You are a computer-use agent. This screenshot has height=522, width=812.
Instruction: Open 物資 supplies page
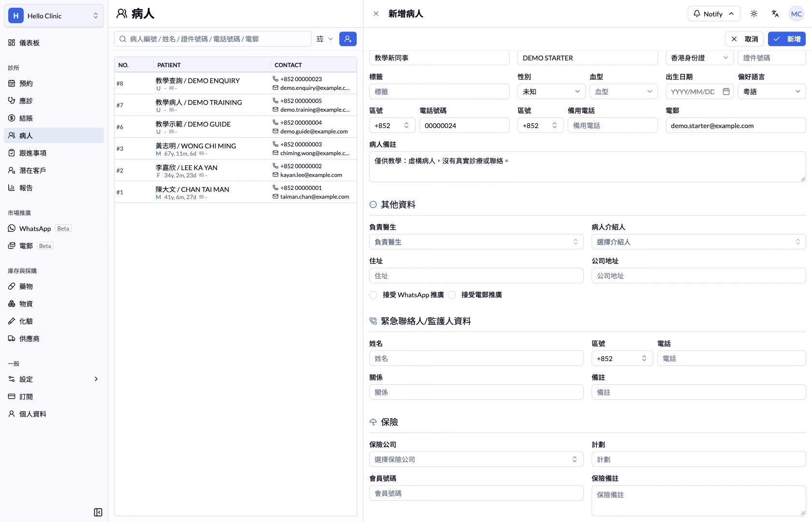54,304
